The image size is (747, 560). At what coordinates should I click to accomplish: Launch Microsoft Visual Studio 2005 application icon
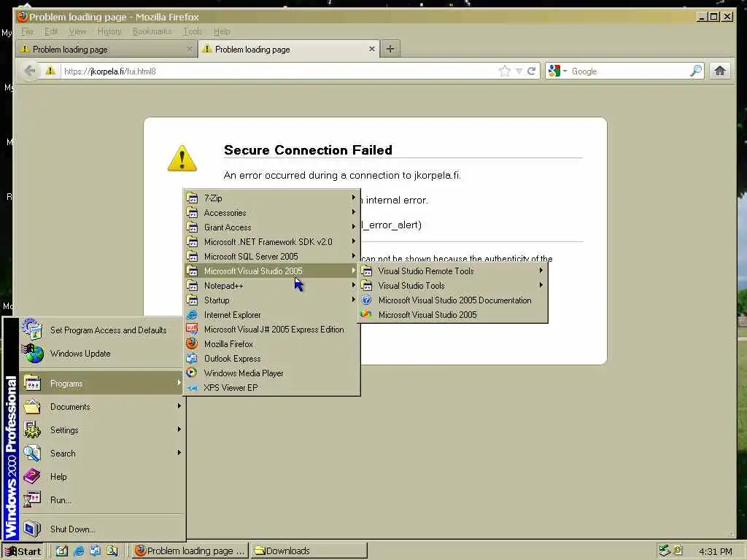pyautogui.click(x=366, y=314)
